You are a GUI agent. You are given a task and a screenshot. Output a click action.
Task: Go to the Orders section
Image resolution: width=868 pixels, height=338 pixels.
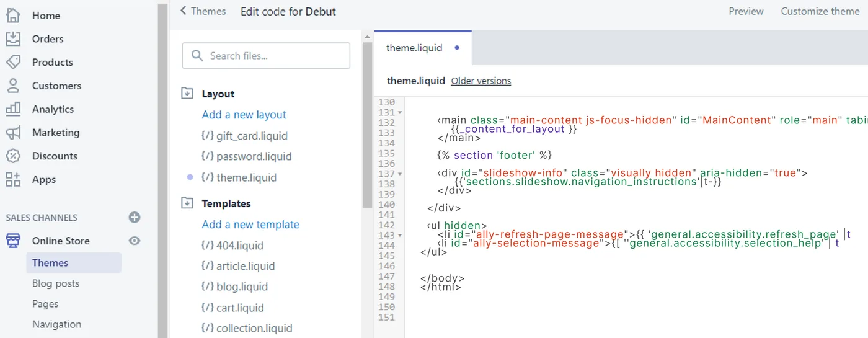[48, 38]
